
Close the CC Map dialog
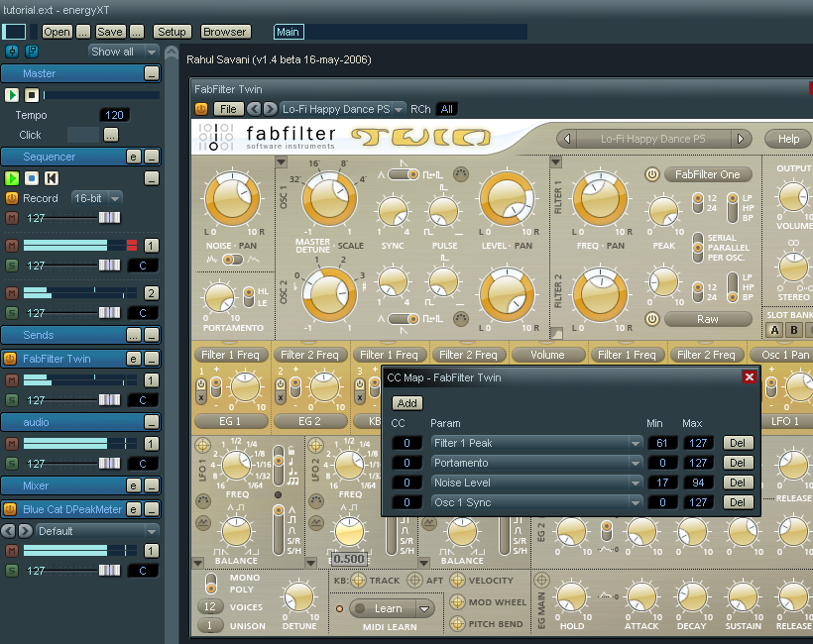750,377
